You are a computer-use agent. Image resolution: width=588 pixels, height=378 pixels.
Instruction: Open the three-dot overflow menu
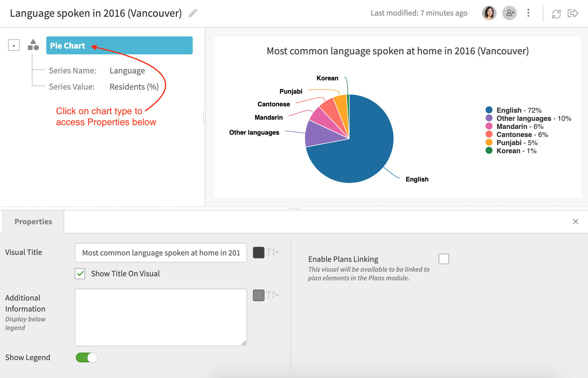(528, 13)
